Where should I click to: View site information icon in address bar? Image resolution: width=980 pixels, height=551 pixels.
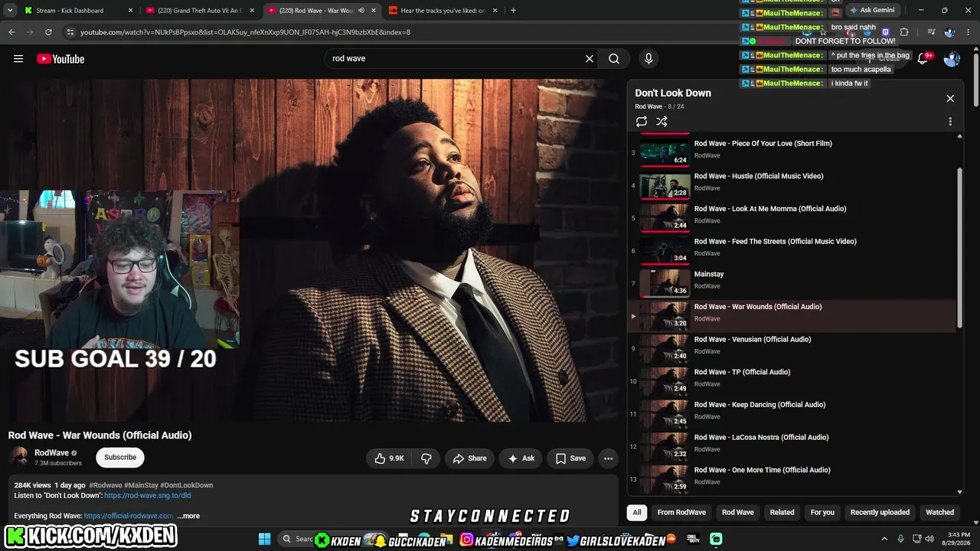coord(70,32)
